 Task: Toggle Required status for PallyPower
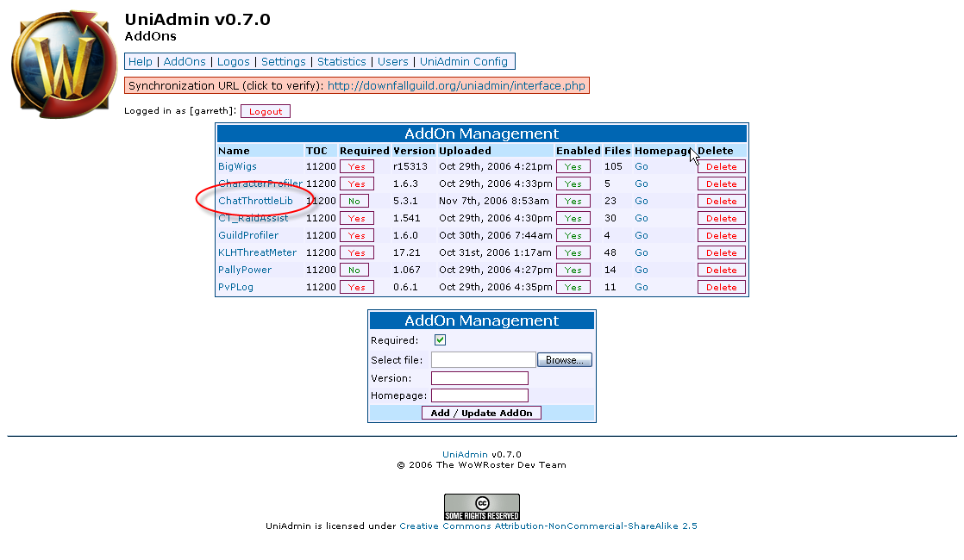(354, 270)
